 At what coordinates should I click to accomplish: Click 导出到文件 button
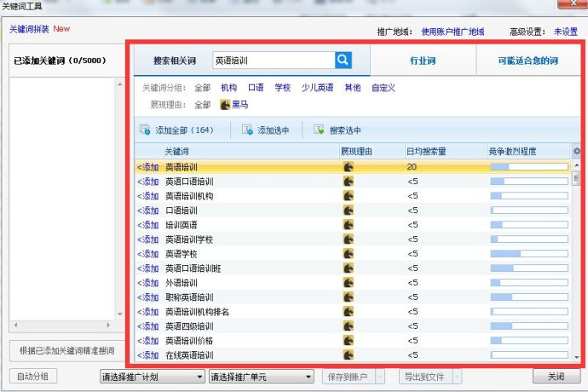click(x=426, y=377)
